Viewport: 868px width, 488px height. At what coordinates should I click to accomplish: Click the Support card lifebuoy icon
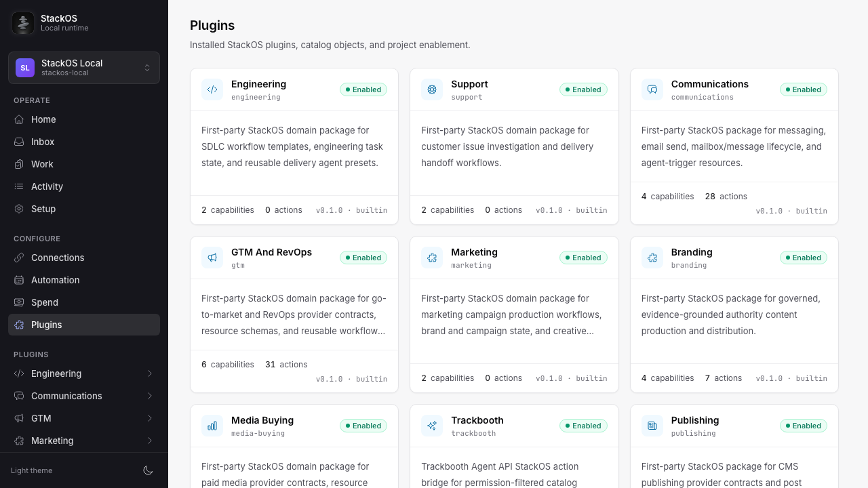[x=432, y=89]
